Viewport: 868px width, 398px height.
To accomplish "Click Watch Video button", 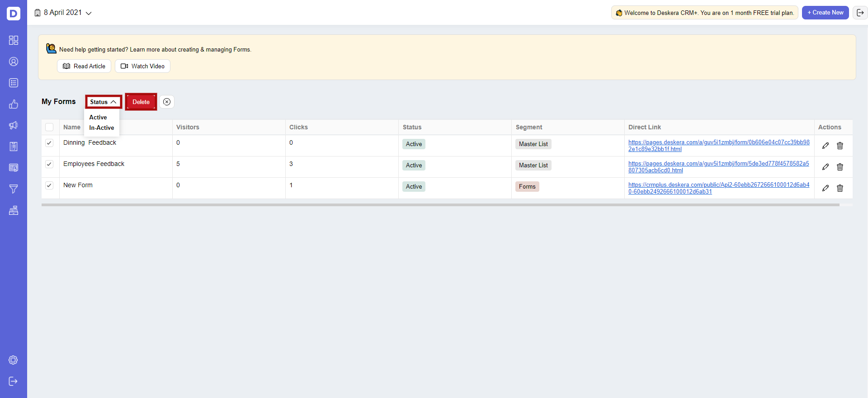I will pyautogui.click(x=142, y=66).
